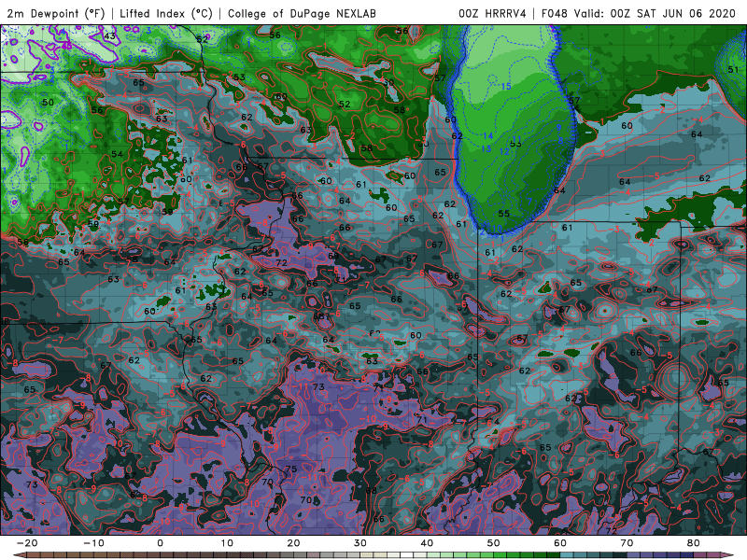
Task: Click the '-20' color scale label
Action: [27, 543]
